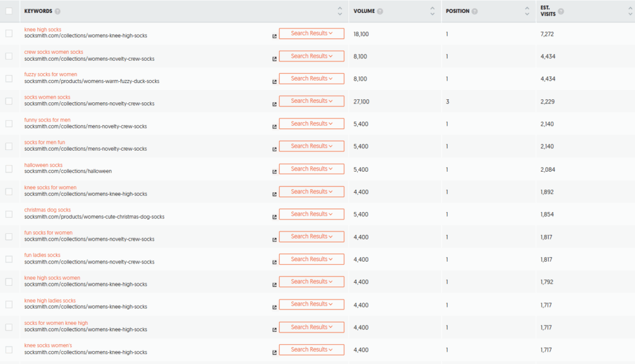This screenshot has width=635, height=364.
Task: Select checkbox for funny socks for men
Action: (9, 124)
